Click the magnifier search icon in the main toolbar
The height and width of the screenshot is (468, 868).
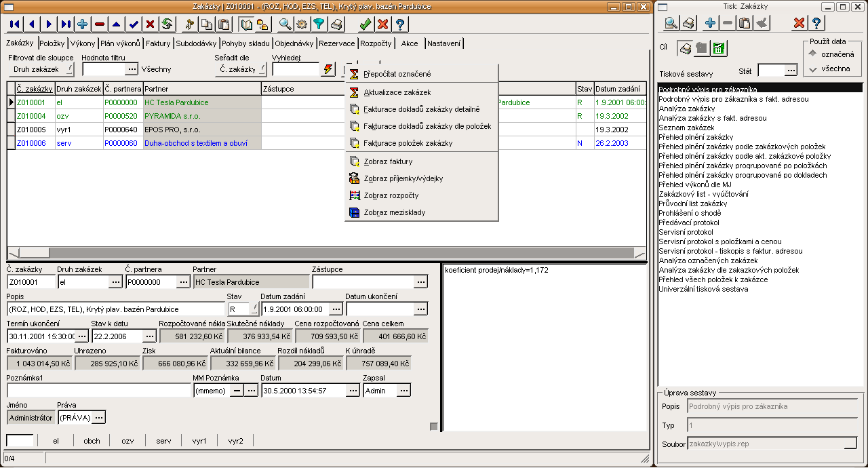pyautogui.click(x=285, y=24)
